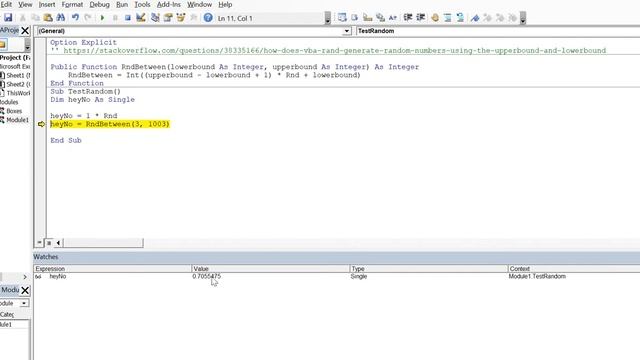Click the scroll-left arrow of code scrollbar
Screen dimensions: 640x360
pyautogui.click(x=58, y=243)
